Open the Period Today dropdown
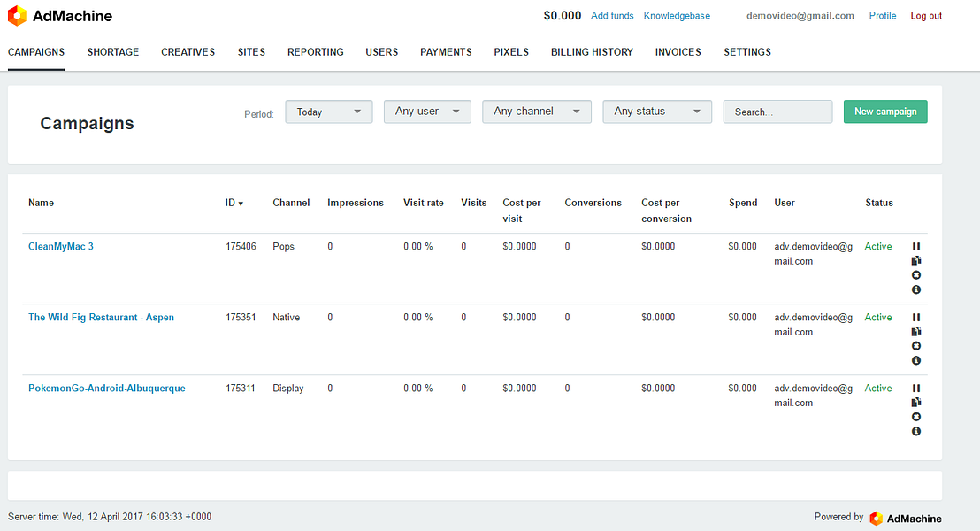 (328, 112)
